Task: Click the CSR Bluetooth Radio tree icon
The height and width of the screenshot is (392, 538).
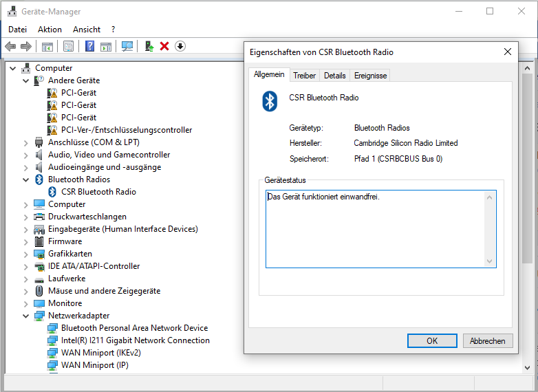Action: coord(52,192)
